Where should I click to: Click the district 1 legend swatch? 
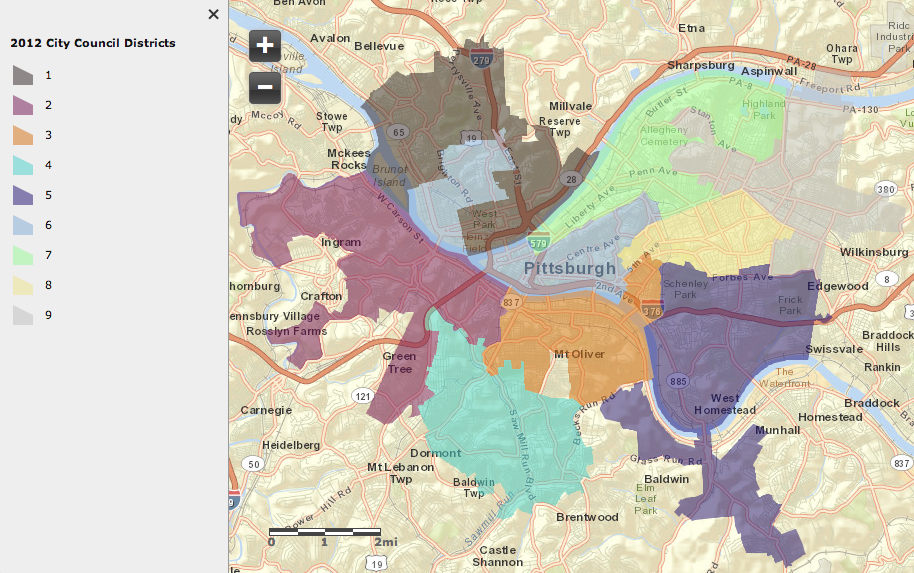coord(23,75)
